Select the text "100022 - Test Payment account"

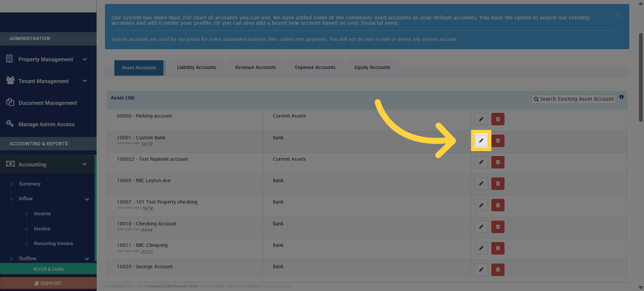point(152,159)
